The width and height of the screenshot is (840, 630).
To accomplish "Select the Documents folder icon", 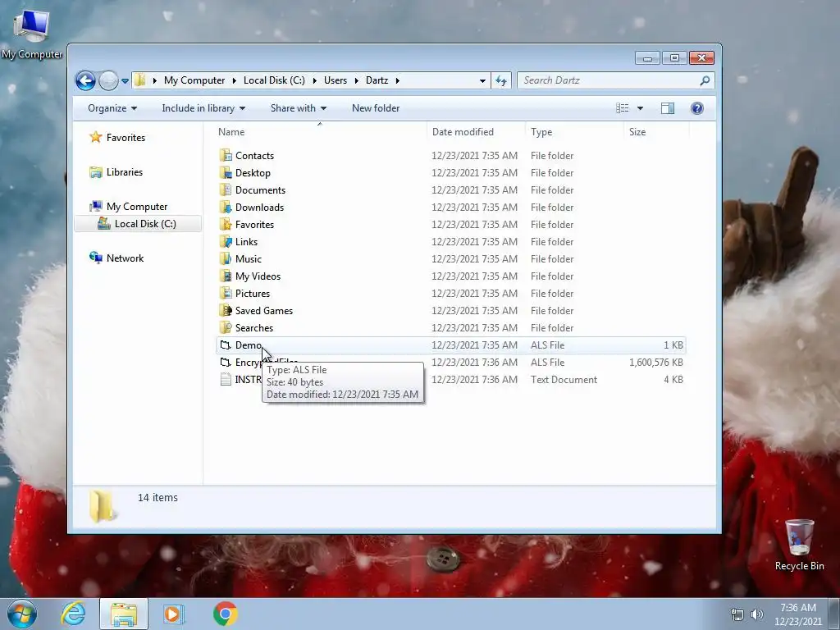I will 226,189.
